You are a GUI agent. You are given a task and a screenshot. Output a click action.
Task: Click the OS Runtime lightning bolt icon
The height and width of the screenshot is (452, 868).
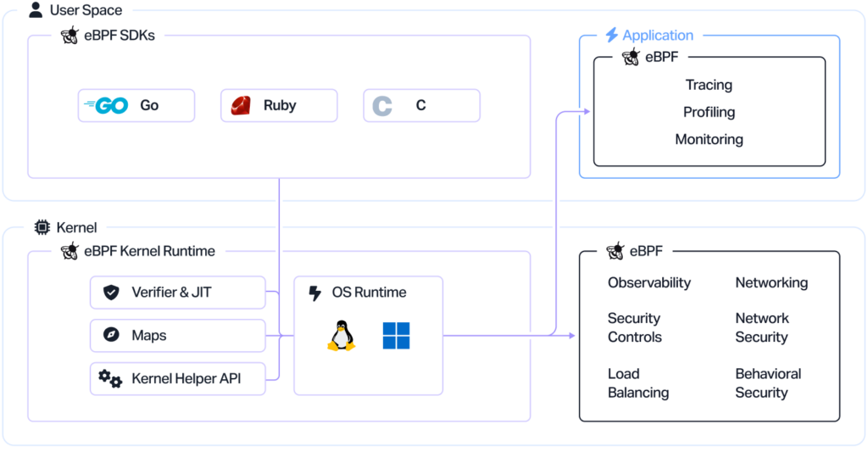(315, 293)
